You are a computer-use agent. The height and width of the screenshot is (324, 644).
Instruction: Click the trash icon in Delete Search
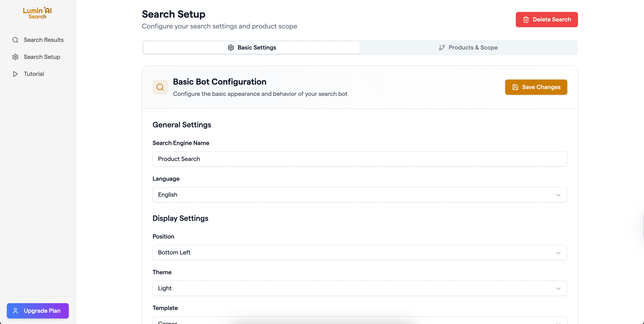(x=526, y=20)
